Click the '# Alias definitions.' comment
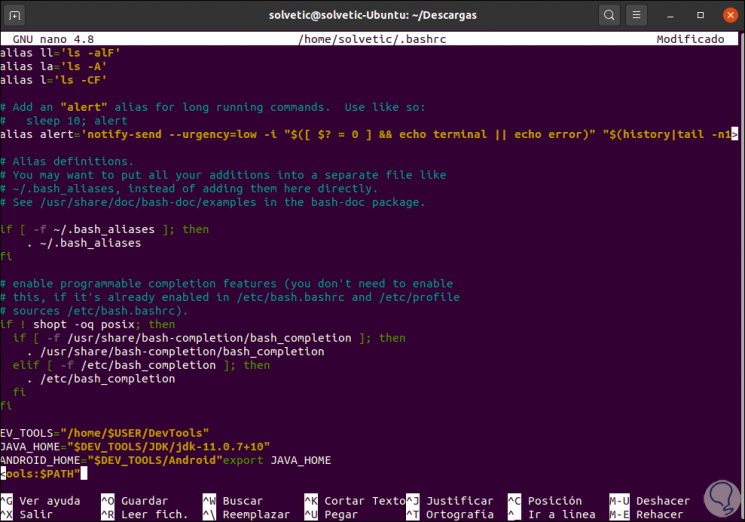745x522 pixels. pyautogui.click(x=67, y=161)
